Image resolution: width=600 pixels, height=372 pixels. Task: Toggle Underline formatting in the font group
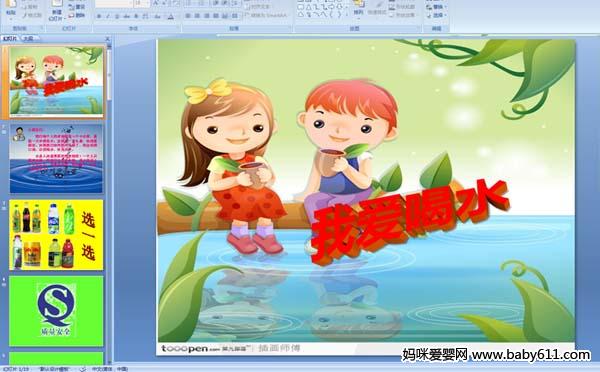tap(117, 16)
